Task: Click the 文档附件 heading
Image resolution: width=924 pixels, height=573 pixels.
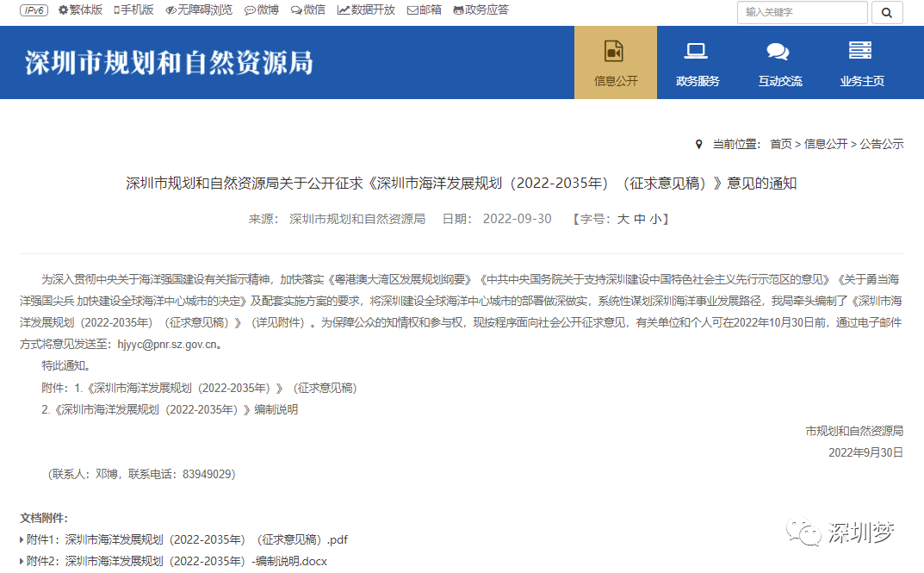Action: [44, 518]
